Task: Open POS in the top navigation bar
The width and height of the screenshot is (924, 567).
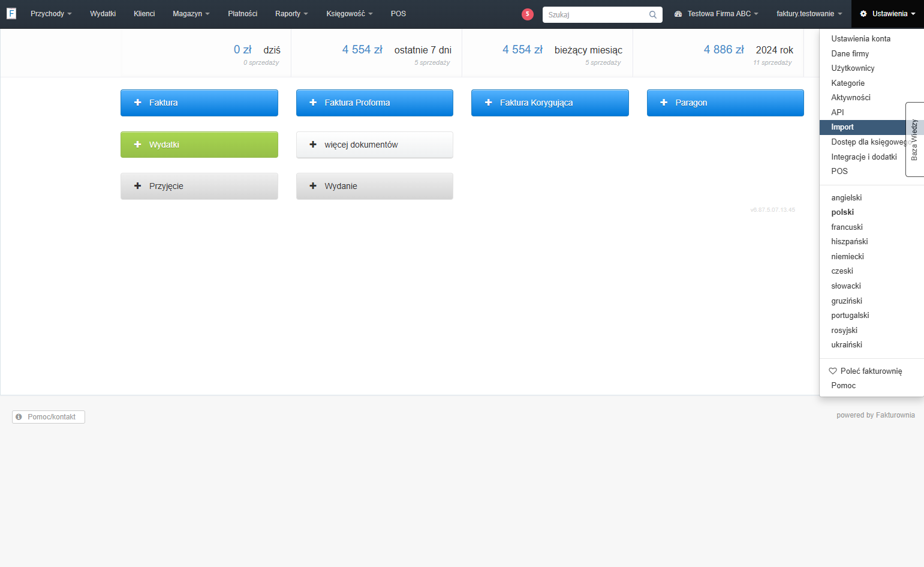Action: coord(398,14)
